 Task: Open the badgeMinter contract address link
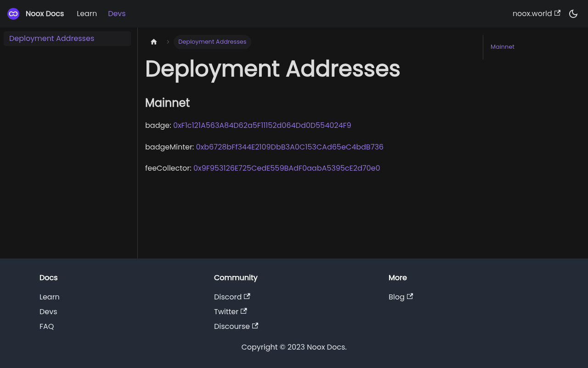[290, 147]
